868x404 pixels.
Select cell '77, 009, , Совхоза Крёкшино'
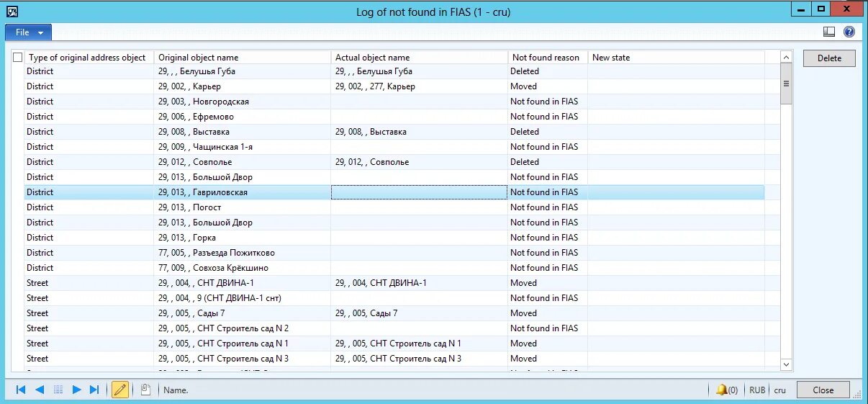243,268
